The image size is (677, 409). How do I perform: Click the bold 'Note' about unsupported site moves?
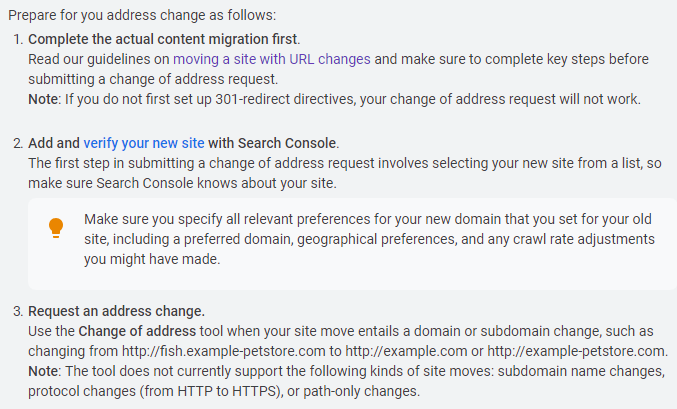click(x=45, y=371)
